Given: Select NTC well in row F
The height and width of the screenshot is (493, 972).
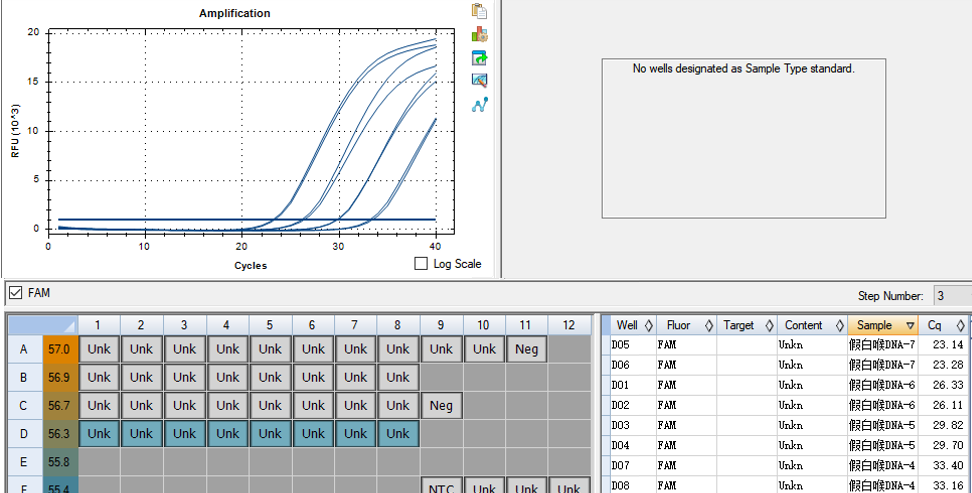Looking at the screenshot, I should point(441,486).
